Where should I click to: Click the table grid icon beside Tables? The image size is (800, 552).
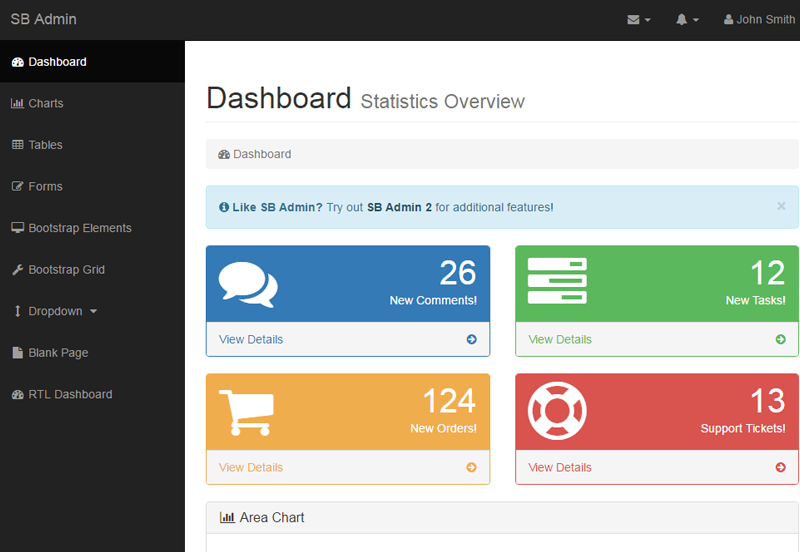coord(18,145)
